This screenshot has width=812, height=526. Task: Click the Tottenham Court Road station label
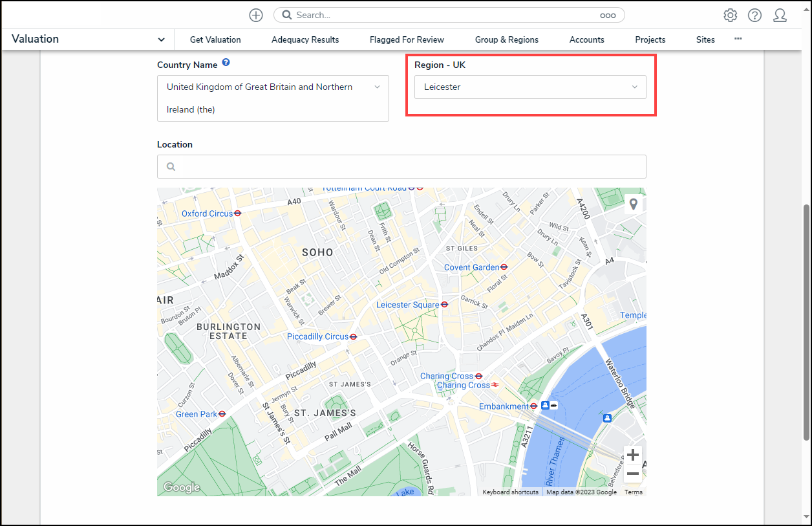click(x=364, y=188)
